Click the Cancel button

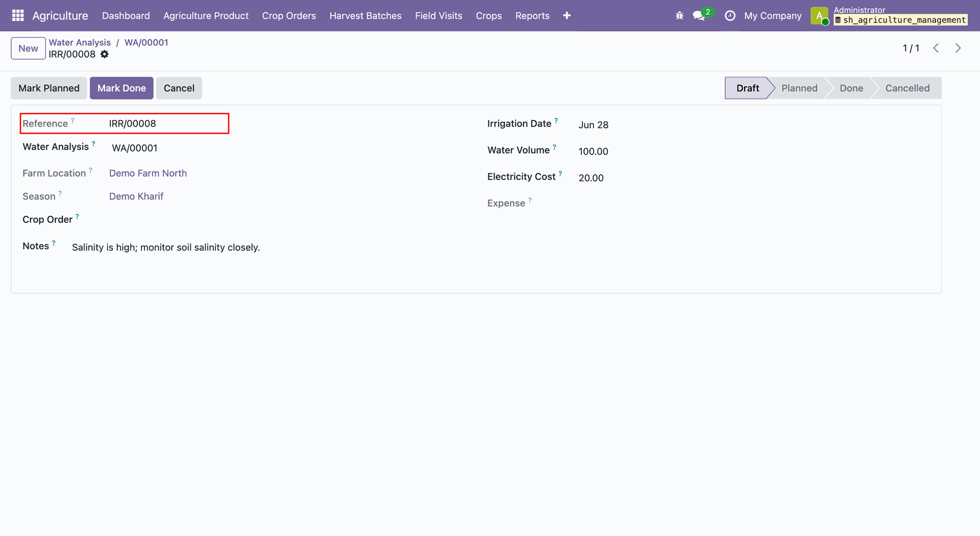[x=179, y=88]
